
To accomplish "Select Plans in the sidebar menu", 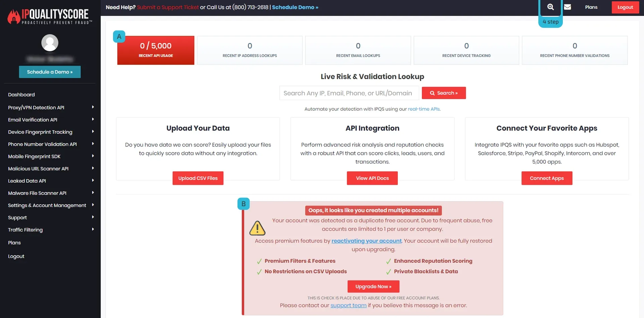I will click(x=14, y=243).
